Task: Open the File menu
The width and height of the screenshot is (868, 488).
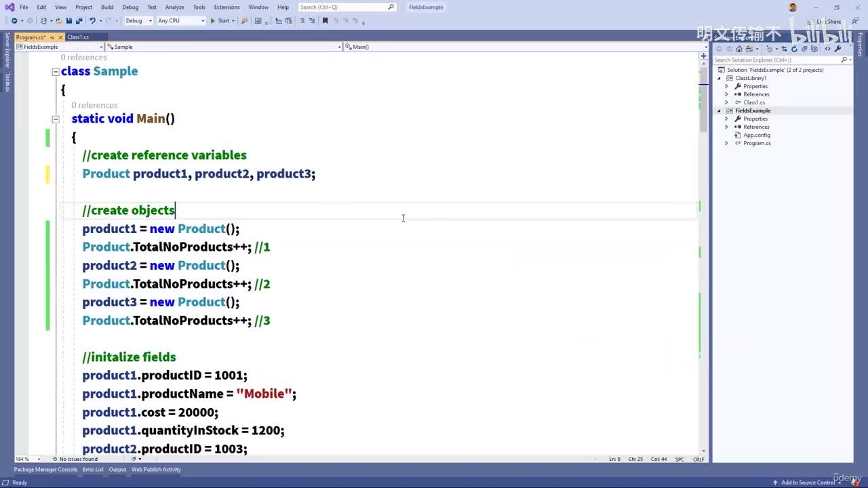Action: [24, 7]
